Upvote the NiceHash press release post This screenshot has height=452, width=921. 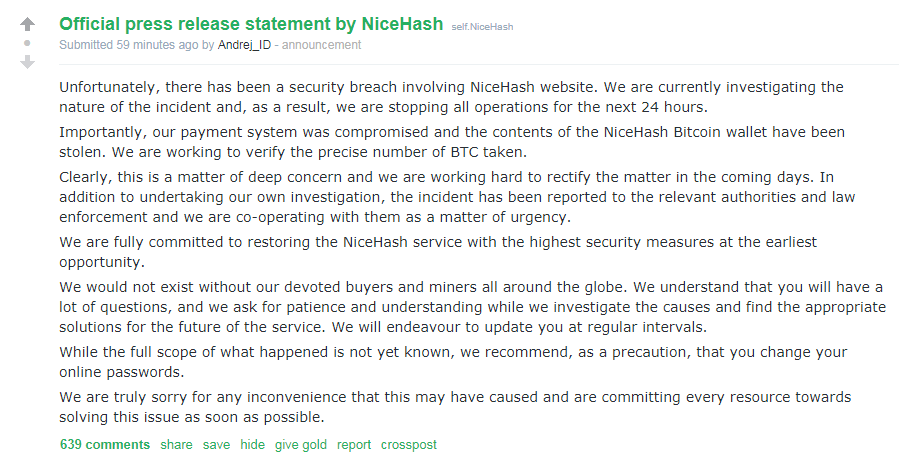tap(27, 24)
